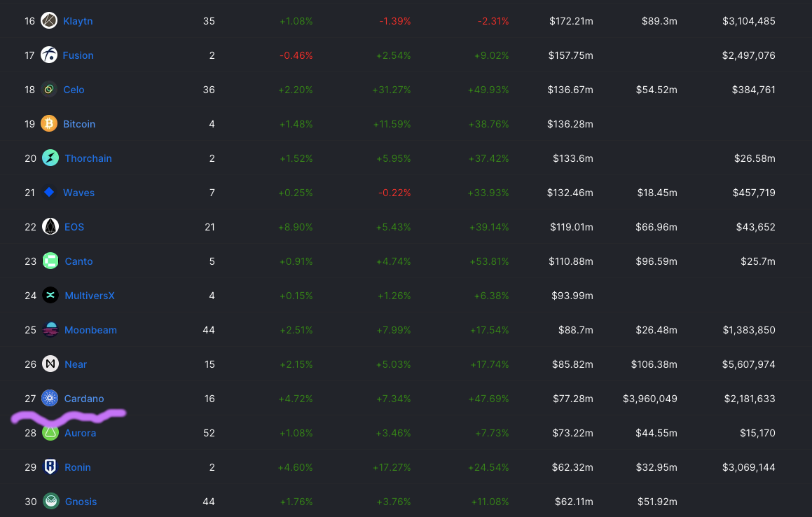Select Cardano's $3,960,049 value
Screen dimensions: 812x517
650,399
